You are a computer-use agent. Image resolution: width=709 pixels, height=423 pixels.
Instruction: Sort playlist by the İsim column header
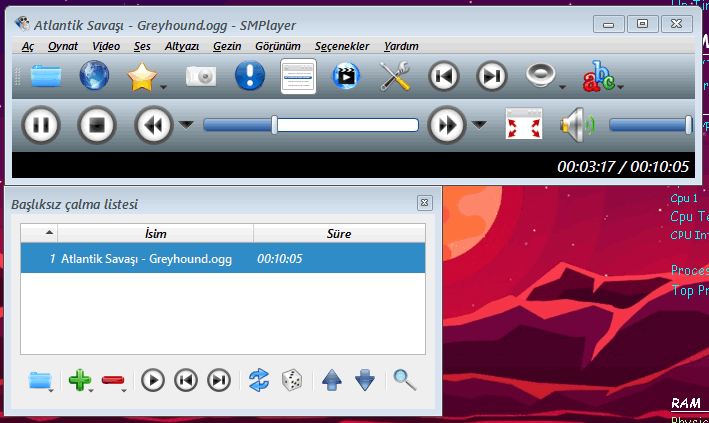tap(156, 233)
